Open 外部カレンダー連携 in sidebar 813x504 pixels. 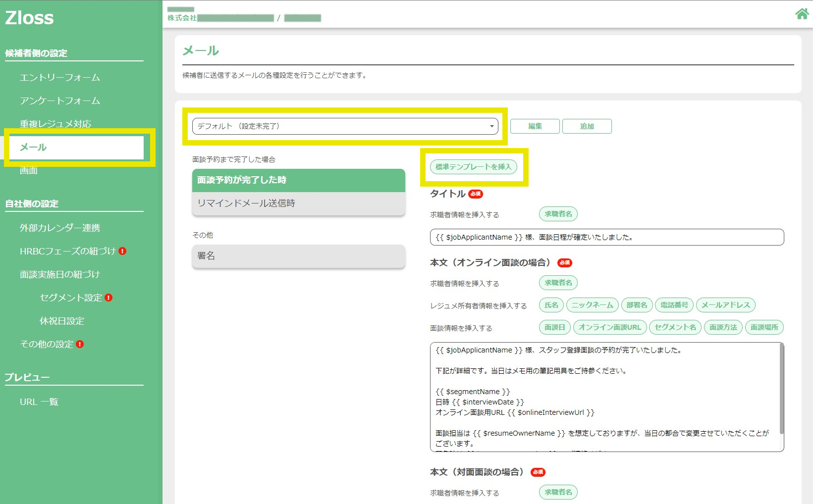60,228
